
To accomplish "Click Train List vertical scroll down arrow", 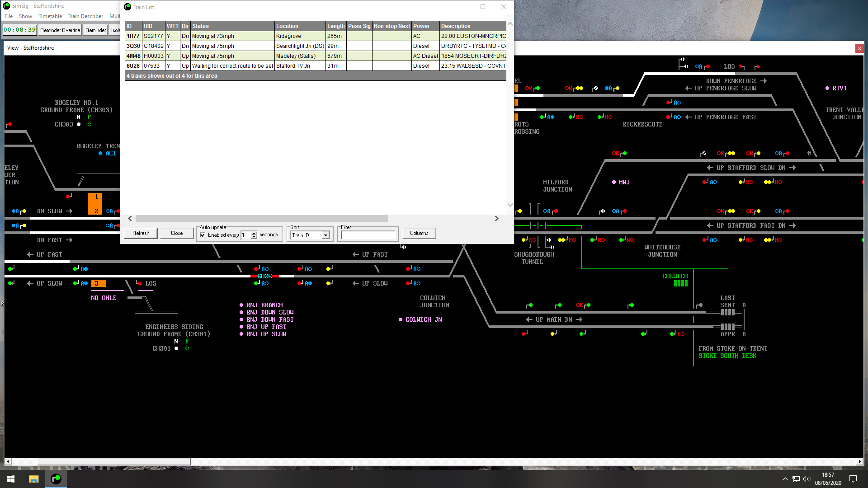I will [510, 205].
